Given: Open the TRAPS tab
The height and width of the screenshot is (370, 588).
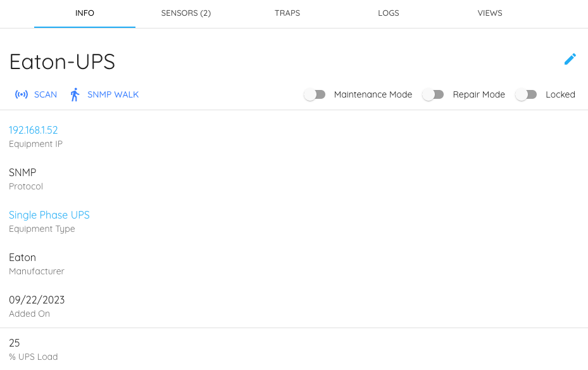Looking at the screenshot, I should 287,13.
